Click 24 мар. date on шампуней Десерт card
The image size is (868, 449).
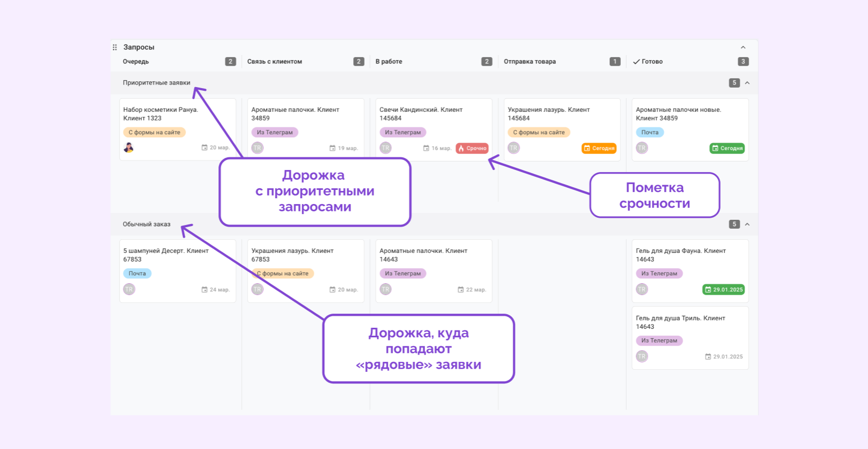[220, 290]
